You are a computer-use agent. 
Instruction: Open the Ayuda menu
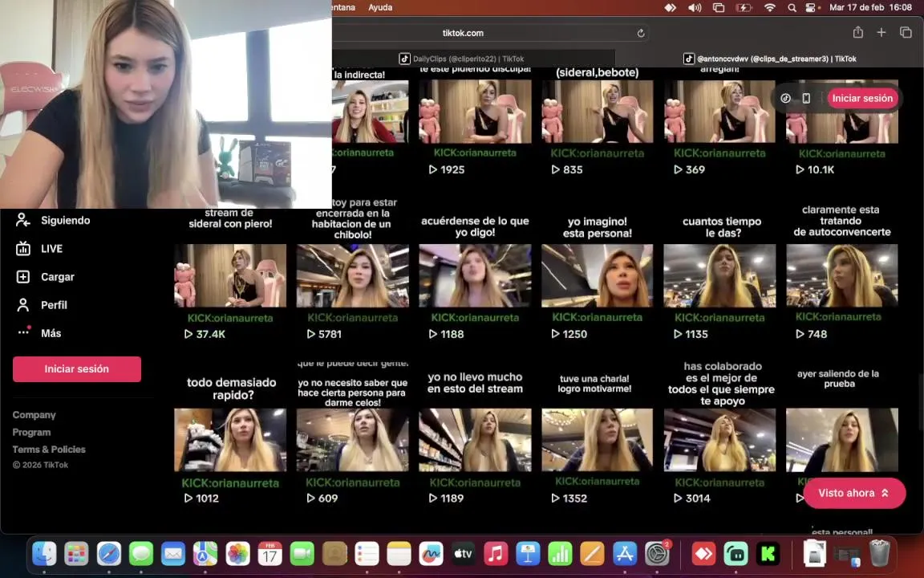click(x=380, y=8)
